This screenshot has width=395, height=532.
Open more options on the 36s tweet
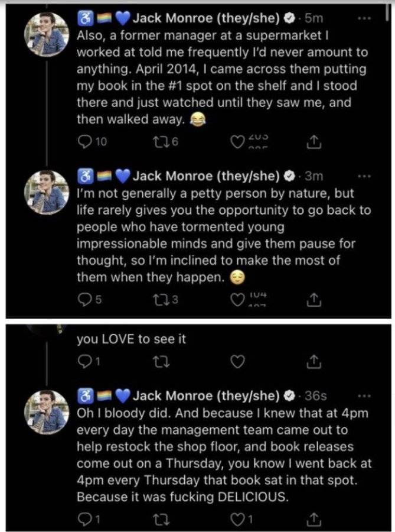pos(364,395)
